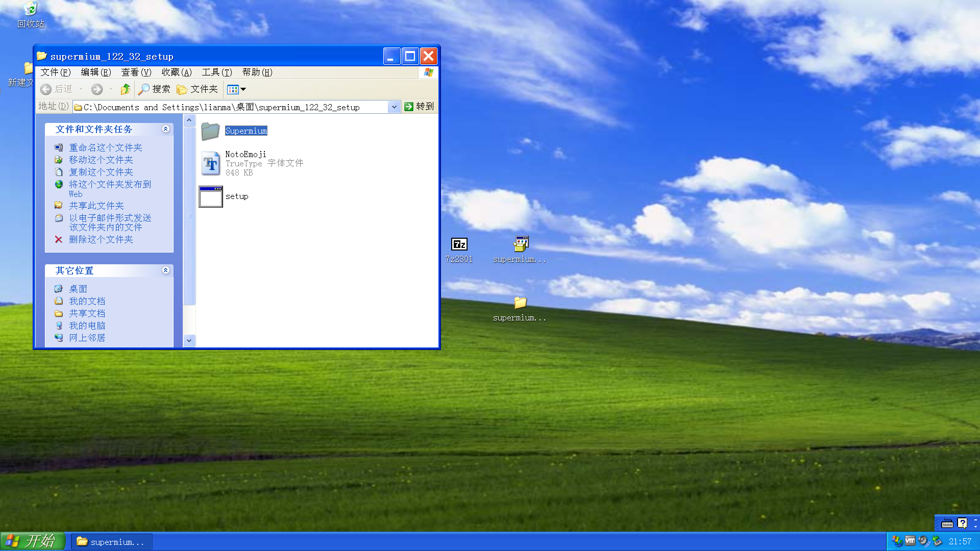Click the scroll down arrow in task pane
Viewport: 980px width, 551px height.
[189, 340]
